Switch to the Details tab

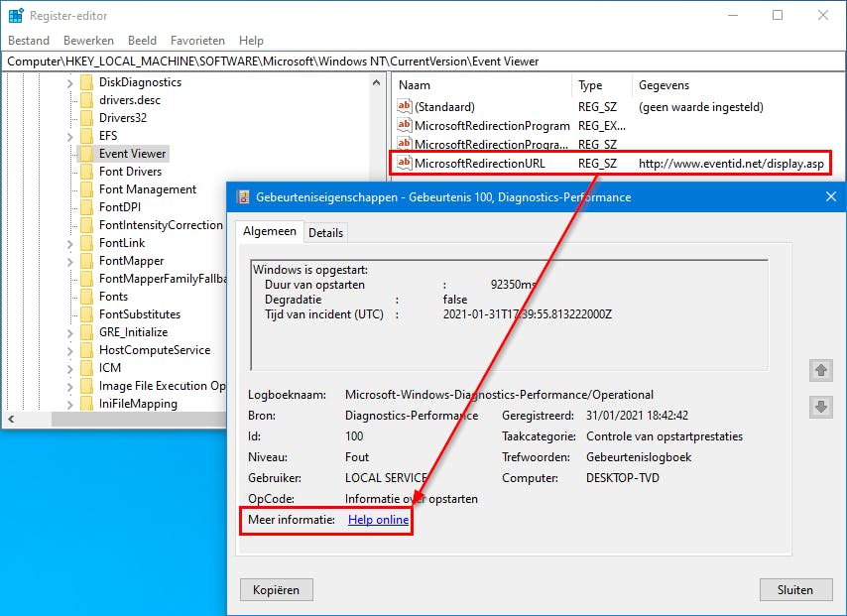[325, 233]
